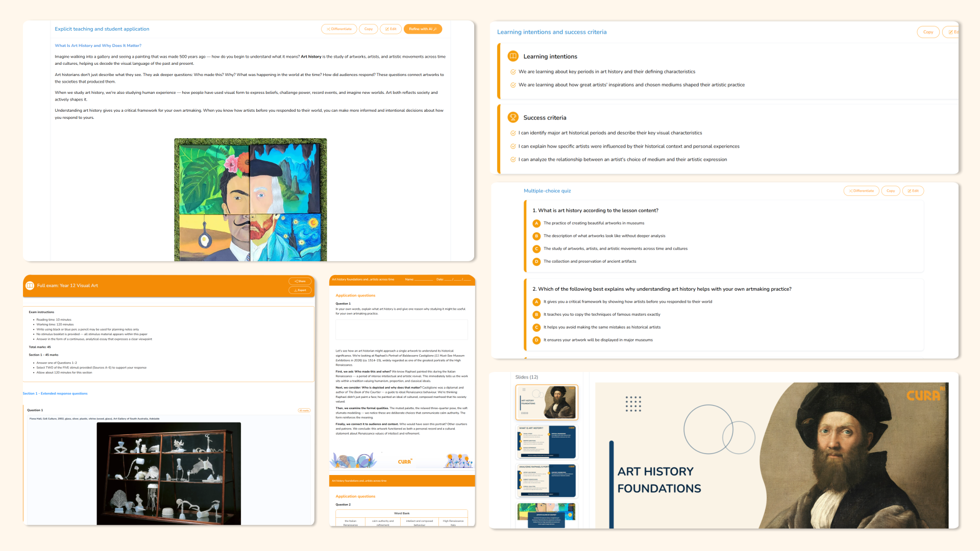Edit the Explicit teaching section
The height and width of the screenshot is (551, 980).
pos(391,29)
